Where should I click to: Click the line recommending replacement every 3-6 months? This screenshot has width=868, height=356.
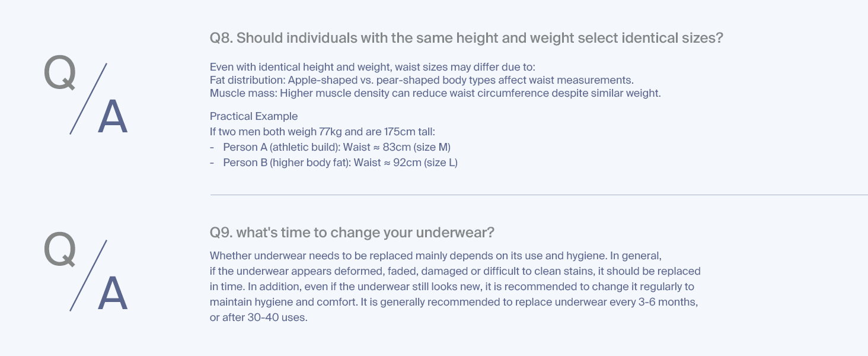[454, 302]
